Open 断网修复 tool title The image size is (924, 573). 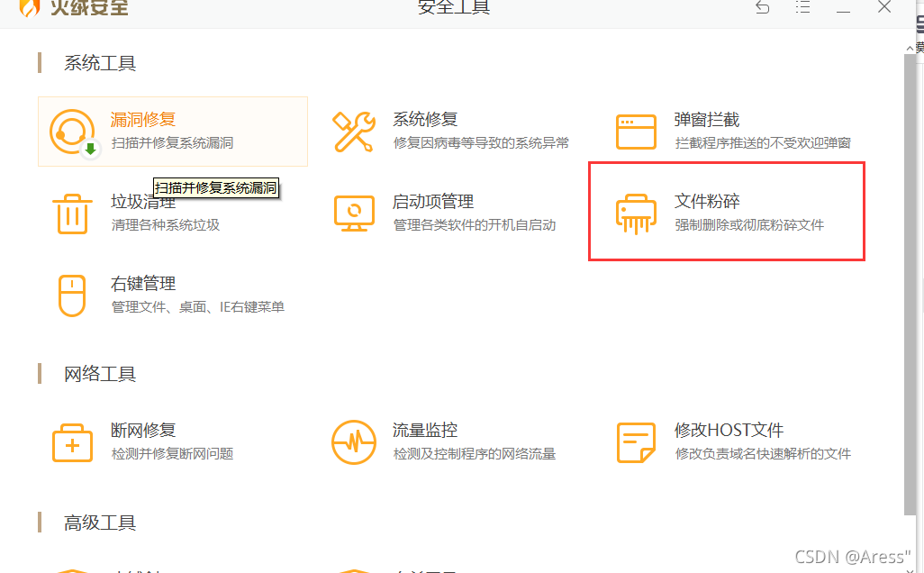click(x=142, y=431)
